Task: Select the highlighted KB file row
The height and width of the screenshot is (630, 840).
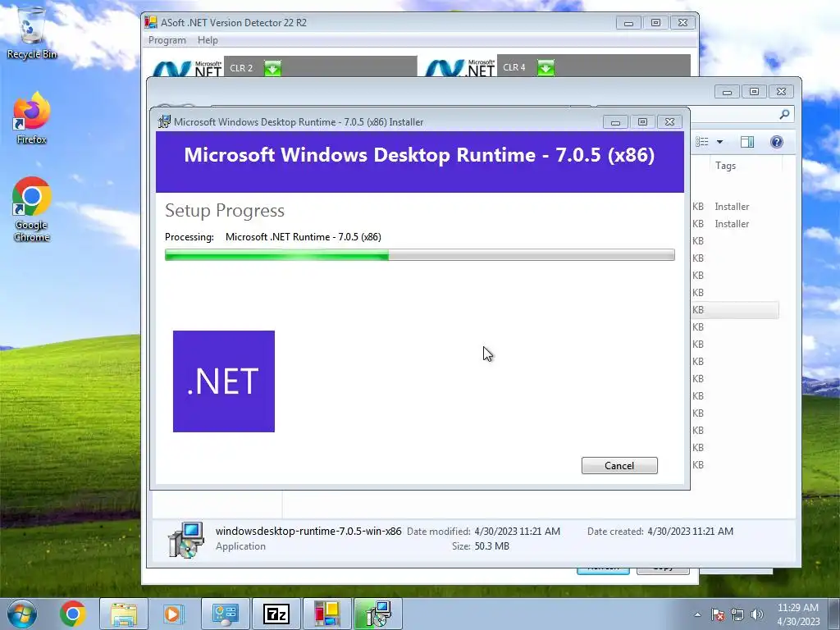Action: click(735, 309)
